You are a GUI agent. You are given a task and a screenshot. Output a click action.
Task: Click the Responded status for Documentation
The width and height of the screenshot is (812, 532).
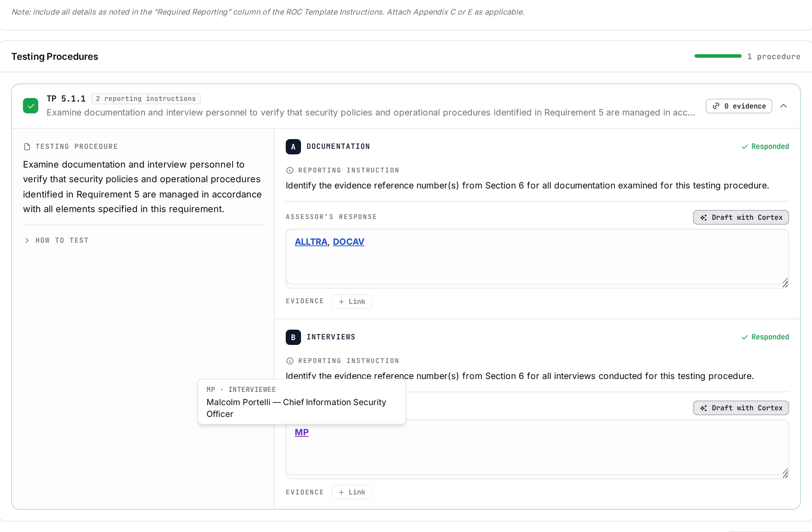(x=765, y=146)
